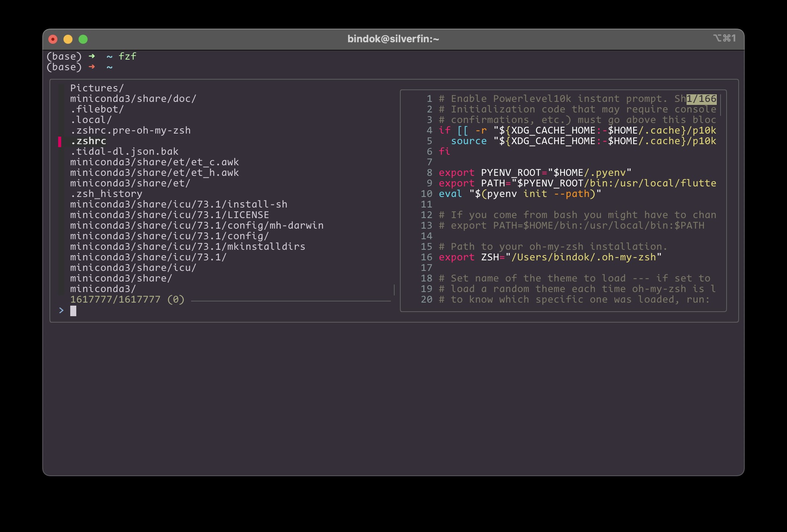Click preview line 18 theme comment
Image resolution: width=787 pixels, height=532 pixels.
coord(574,278)
